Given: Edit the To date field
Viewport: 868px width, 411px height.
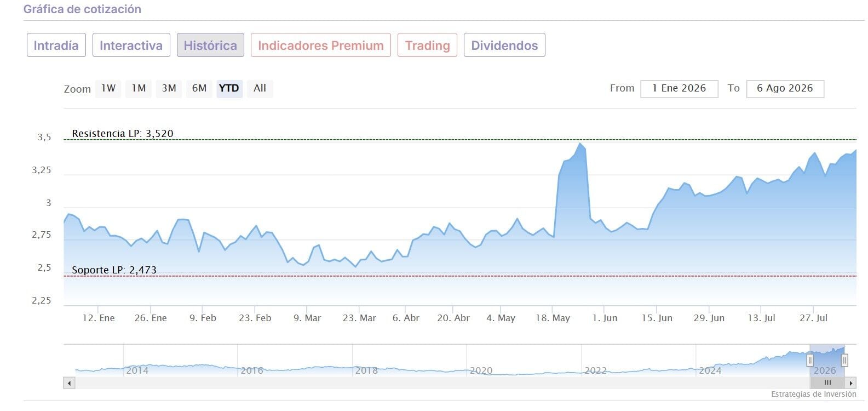Looking at the screenshot, I should [785, 88].
